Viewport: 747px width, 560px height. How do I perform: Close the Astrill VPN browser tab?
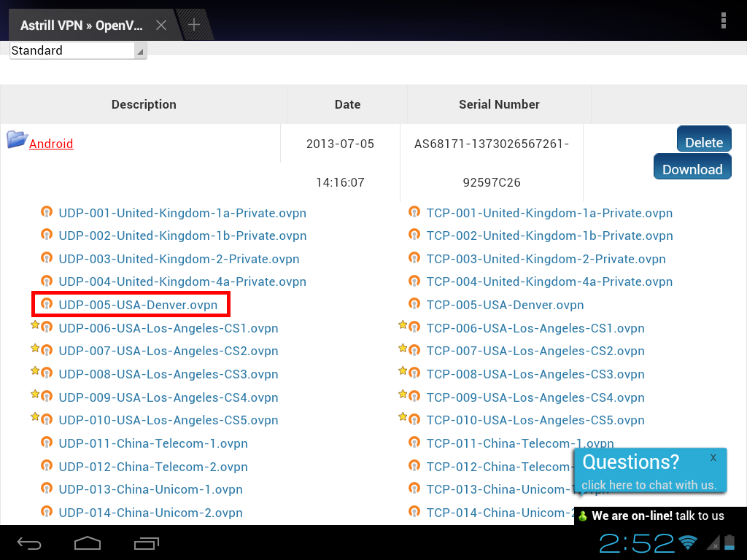pyautogui.click(x=161, y=26)
